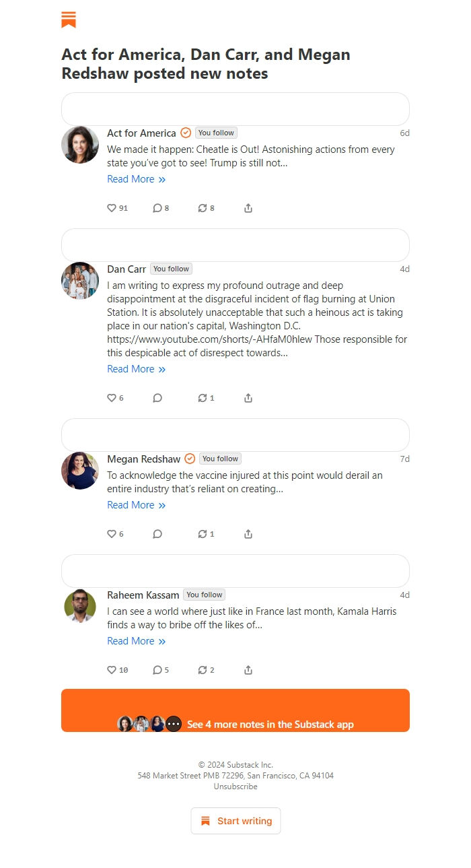This screenshot has height=868, width=471.
Task: Share Megan Redshaw's note
Action: click(x=248, y=534)
